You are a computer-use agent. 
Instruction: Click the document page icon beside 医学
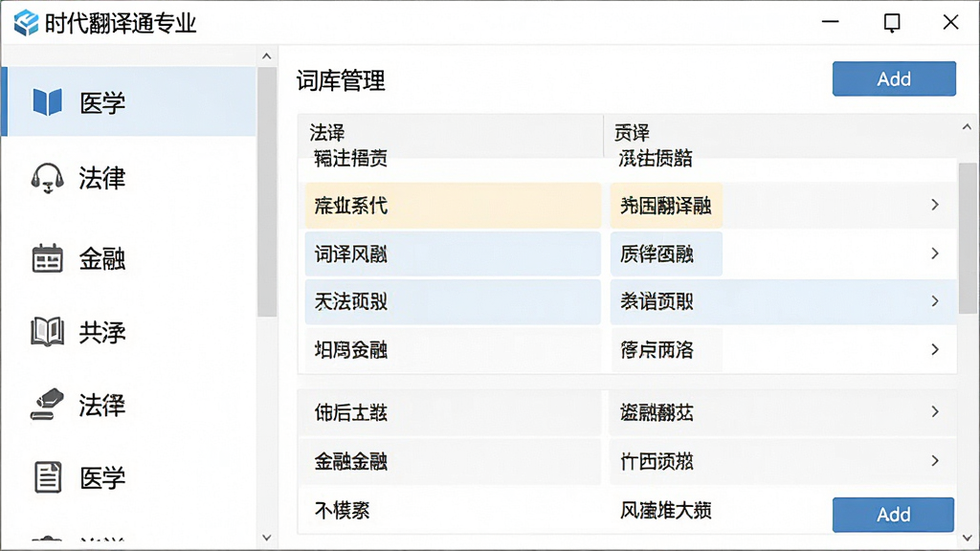[48, 477]
